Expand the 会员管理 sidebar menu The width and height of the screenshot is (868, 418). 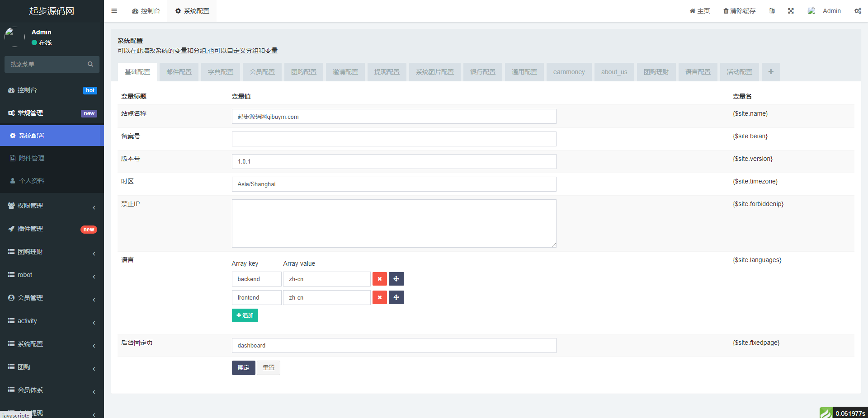click(x=52, y=298)
